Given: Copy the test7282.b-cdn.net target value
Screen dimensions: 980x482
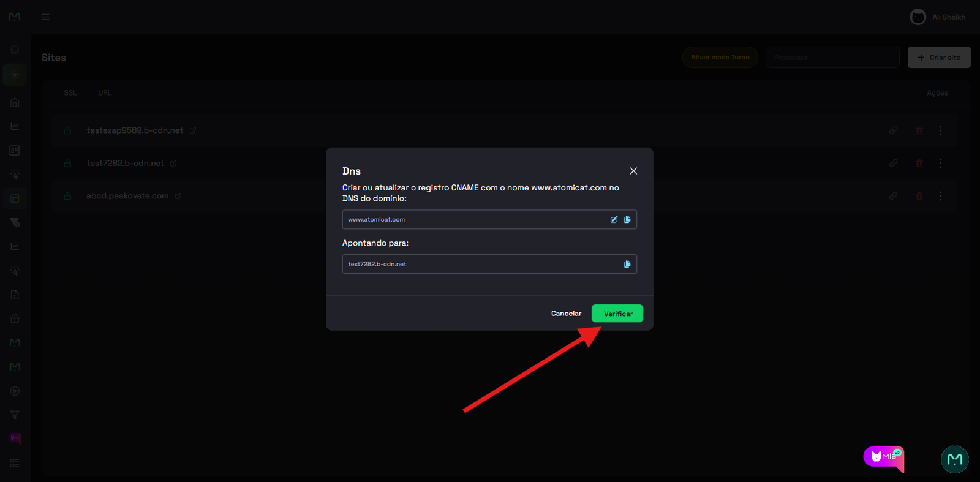Looking at the screenshot, I should pyautogui.click(x=627, y=264).
